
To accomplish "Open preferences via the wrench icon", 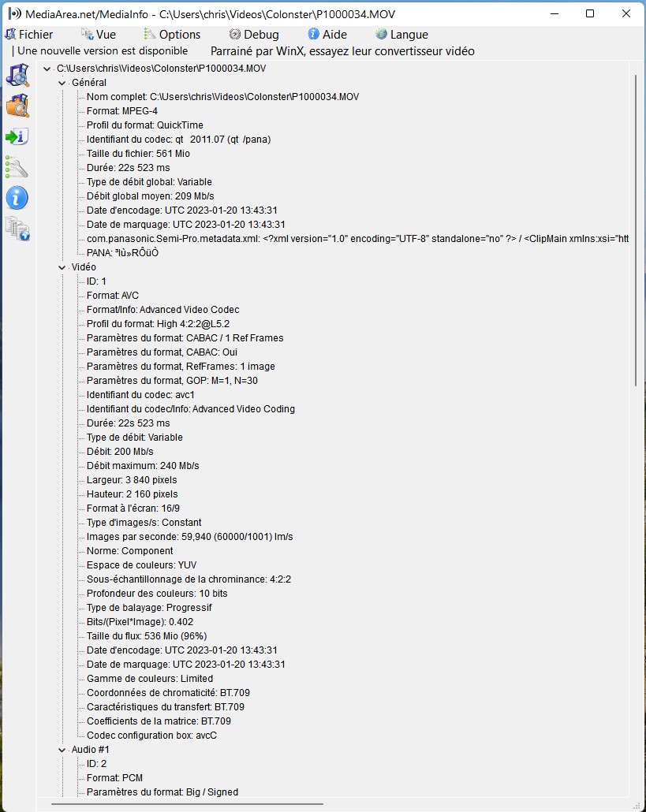I will [x=17, y=167].
